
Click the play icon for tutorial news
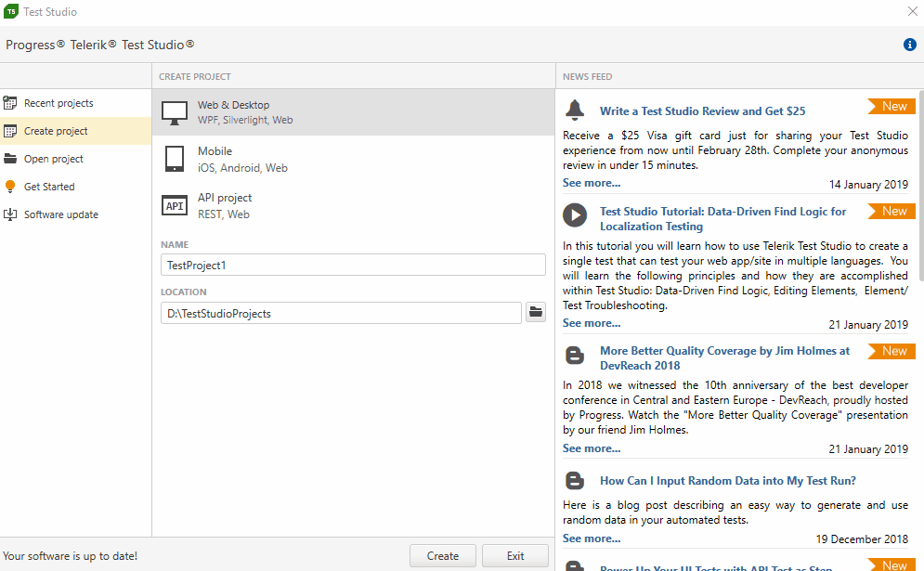(x=575, y=215)
